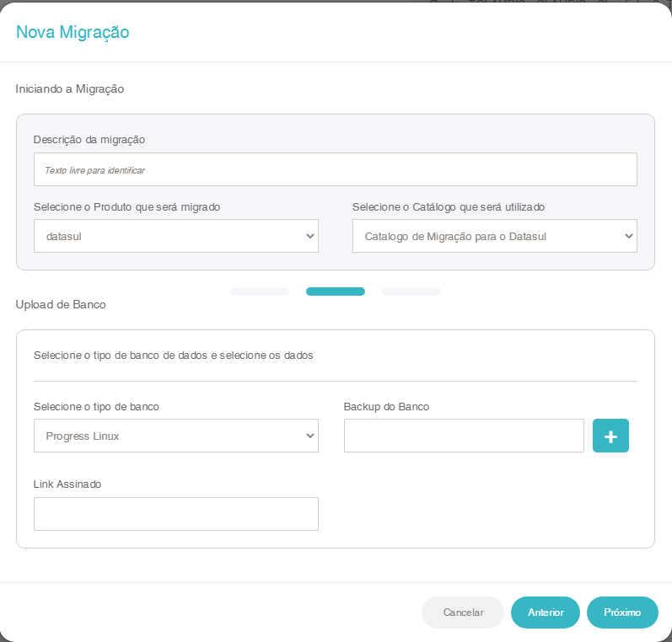Go back with the Anterior button

(x=546, y=613)
